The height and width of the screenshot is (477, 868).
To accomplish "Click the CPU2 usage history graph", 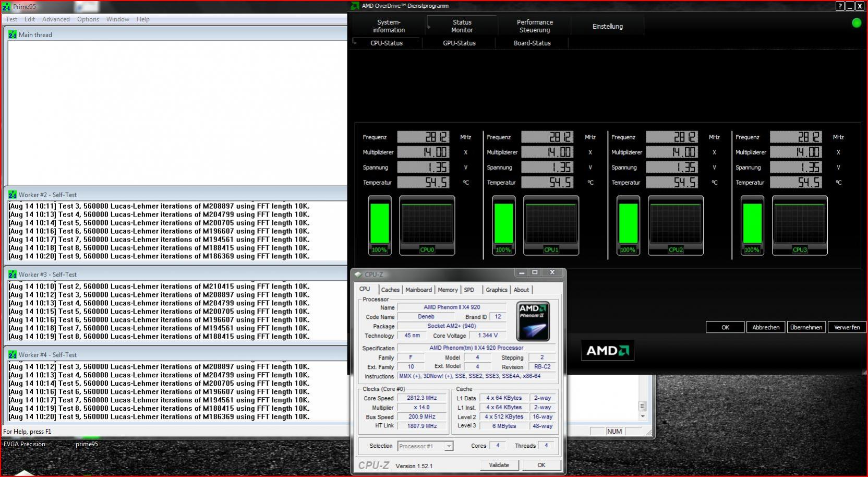I will click(x=676, y=225).
